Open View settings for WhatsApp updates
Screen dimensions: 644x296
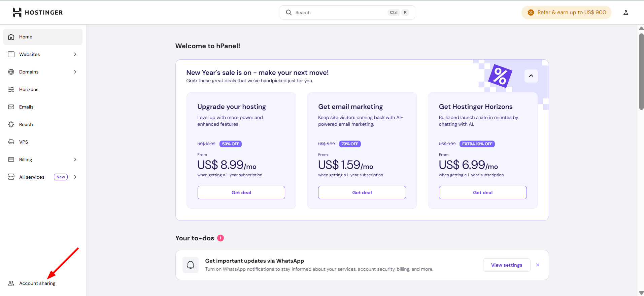(506, 265)
